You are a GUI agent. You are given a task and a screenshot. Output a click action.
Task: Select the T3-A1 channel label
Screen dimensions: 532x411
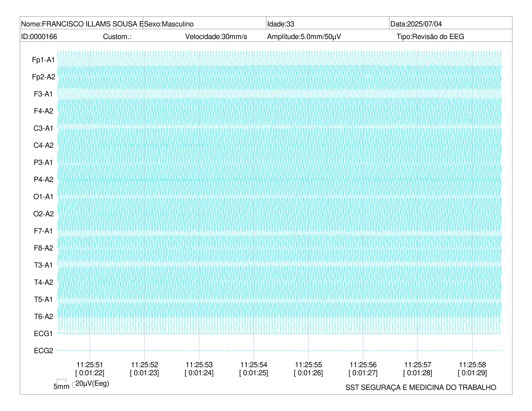click(43, 265)
